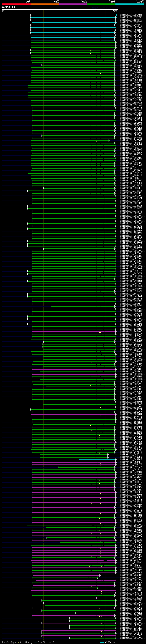
Task: Click the white query sequence bar
Action: point(60,10)
